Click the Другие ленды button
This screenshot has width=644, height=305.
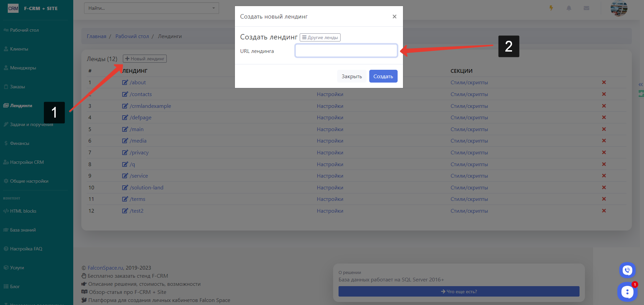[x=320, y=37]
